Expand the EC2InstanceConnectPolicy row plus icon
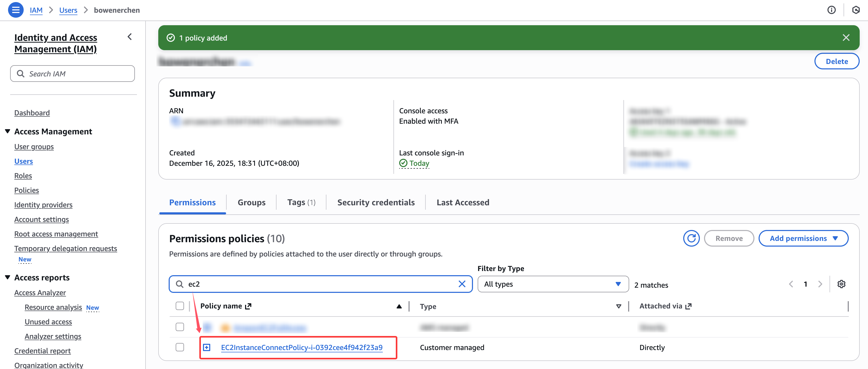Screen dimensions: 868x369 (x=207, y=347)
